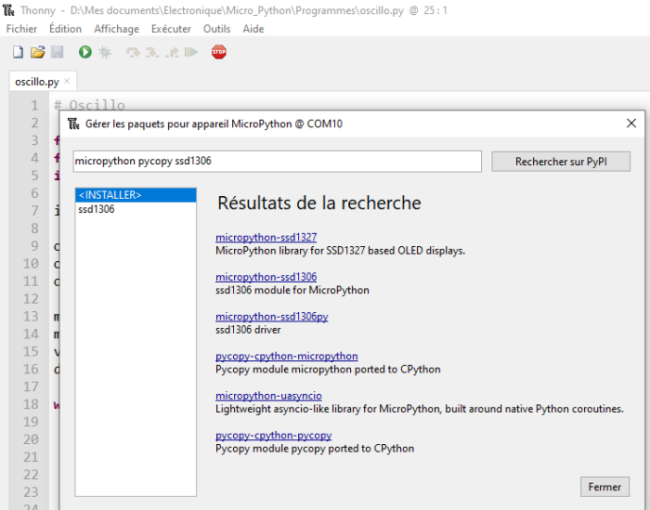The width and height of the screenshot is (650, 510).
Task: Open the micropython-uasyncio link
Action: (269, 396)
